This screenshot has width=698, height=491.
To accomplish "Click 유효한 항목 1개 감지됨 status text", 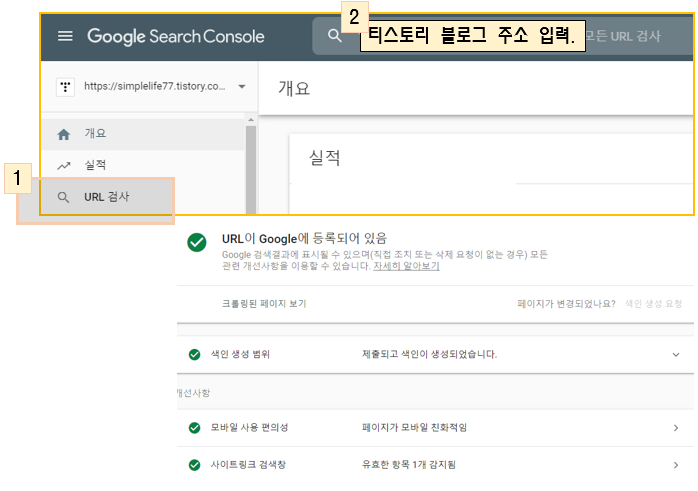I will pyautogui.click(x=409, y=465).
